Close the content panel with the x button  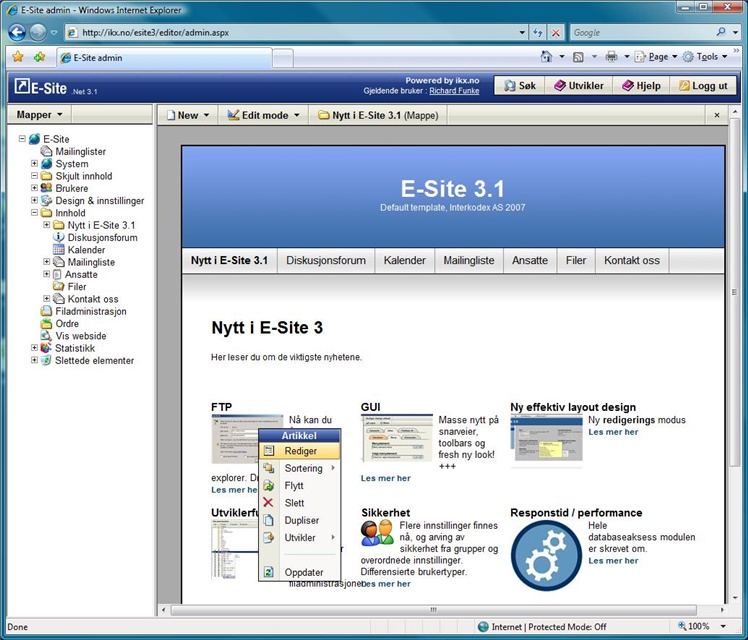point(717,115)
